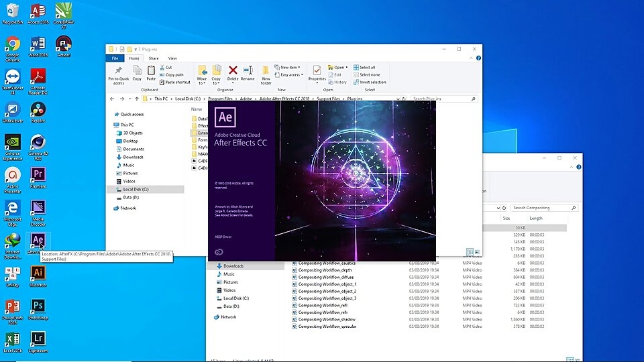Click Select all in the ribbon
Image resolution: width=644 pixels, height=362 pixels.
pyautogui.click(x=364, y=67)
